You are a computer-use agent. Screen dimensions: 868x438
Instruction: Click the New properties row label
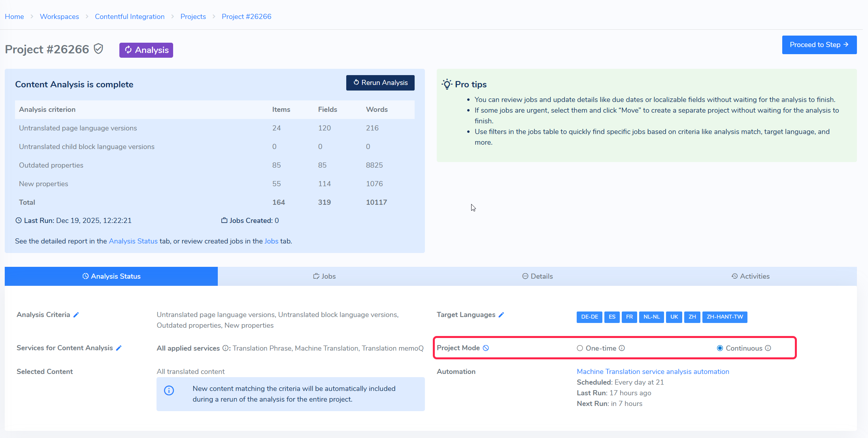click(x=43, y=184)
